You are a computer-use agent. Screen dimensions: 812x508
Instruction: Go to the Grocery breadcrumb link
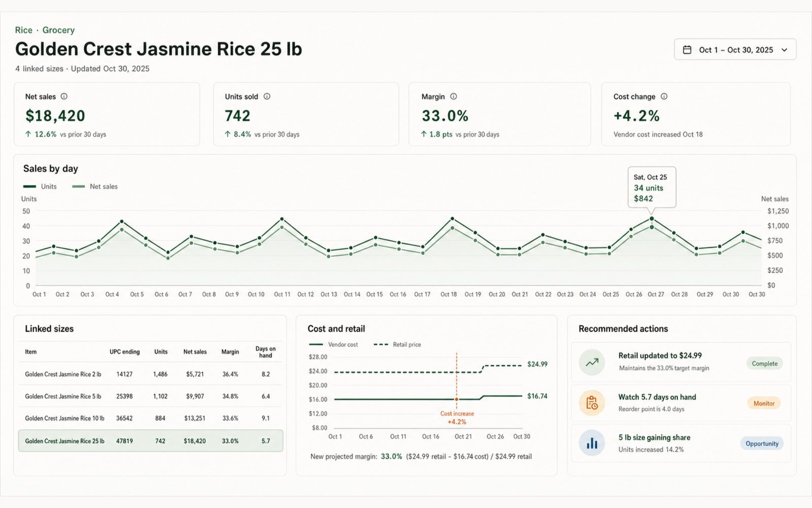[x=58, y=30]
